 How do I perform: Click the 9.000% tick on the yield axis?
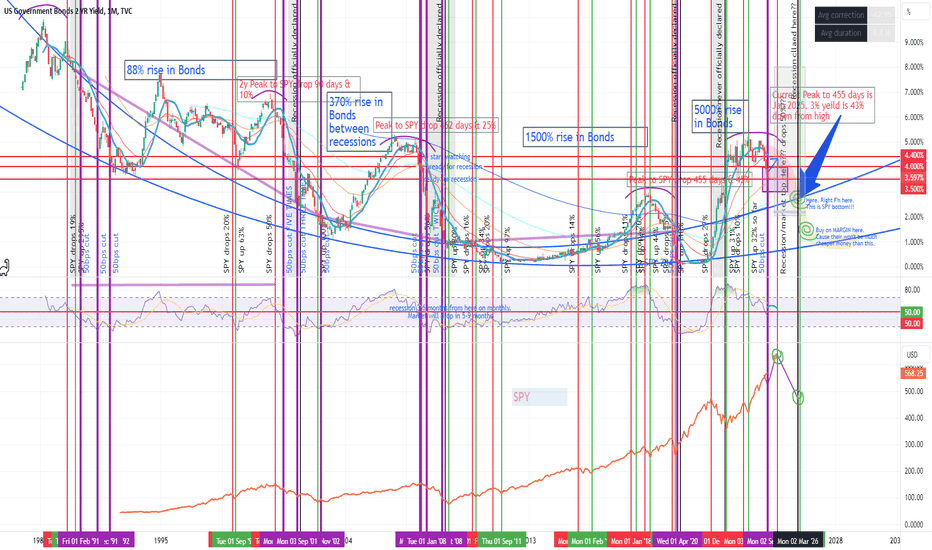click(914, 42)
